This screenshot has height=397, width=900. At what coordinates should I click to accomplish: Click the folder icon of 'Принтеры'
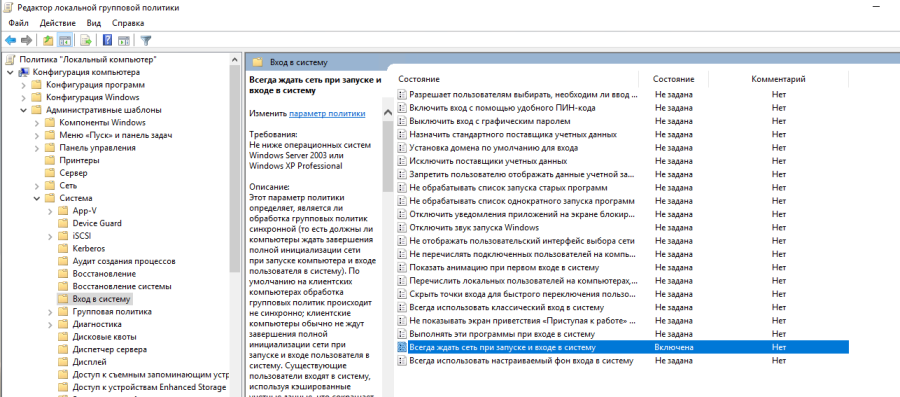[51, 160]
